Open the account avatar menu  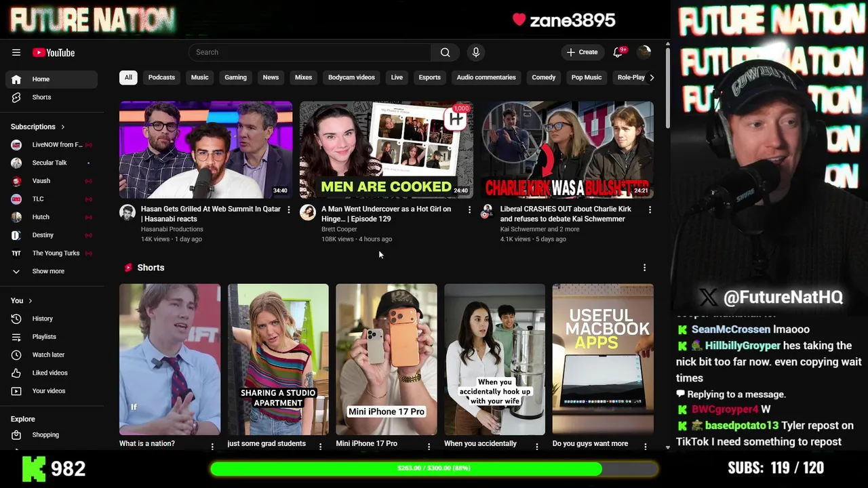644,52
